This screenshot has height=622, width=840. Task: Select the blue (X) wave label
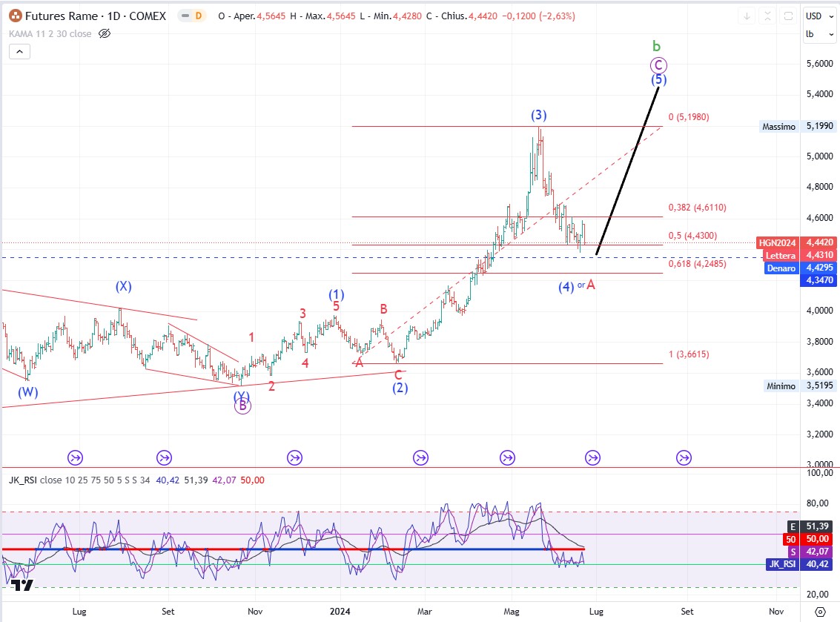click(124, 286)
